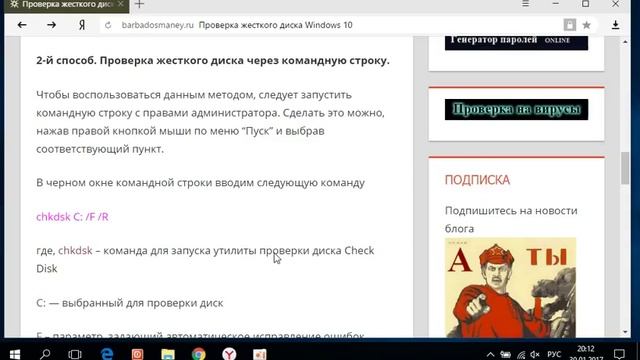The width and height of the screenshot is (640, 360).
Task: Open the orange app icon after Yandex Browser
Action: tap(260, 354)
